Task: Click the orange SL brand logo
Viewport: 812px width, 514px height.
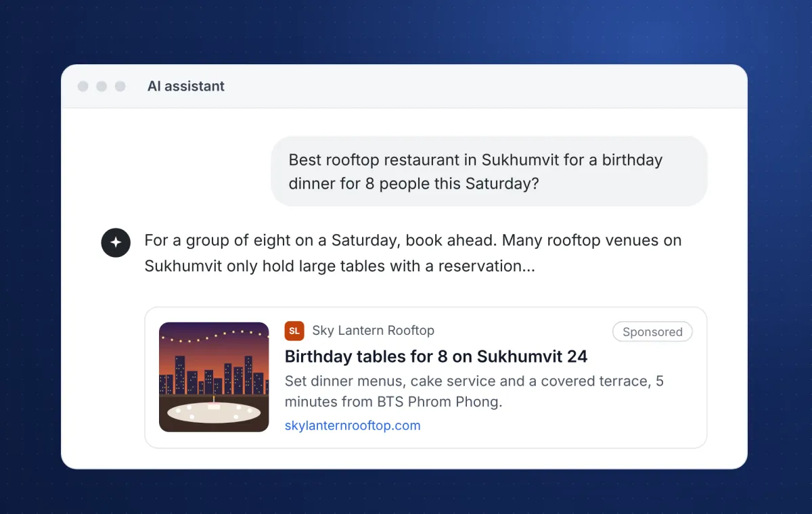Action: click(294, 331)
